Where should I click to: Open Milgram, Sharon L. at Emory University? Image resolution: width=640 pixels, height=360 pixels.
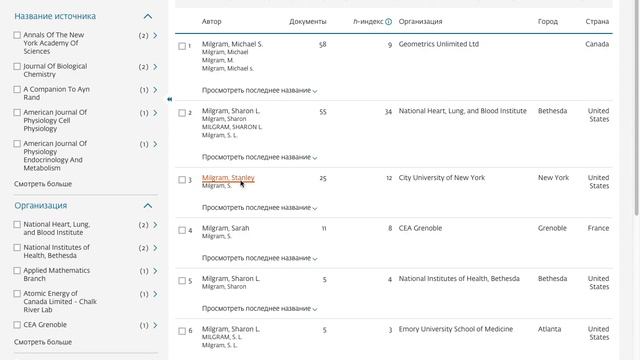click(231, 329)
